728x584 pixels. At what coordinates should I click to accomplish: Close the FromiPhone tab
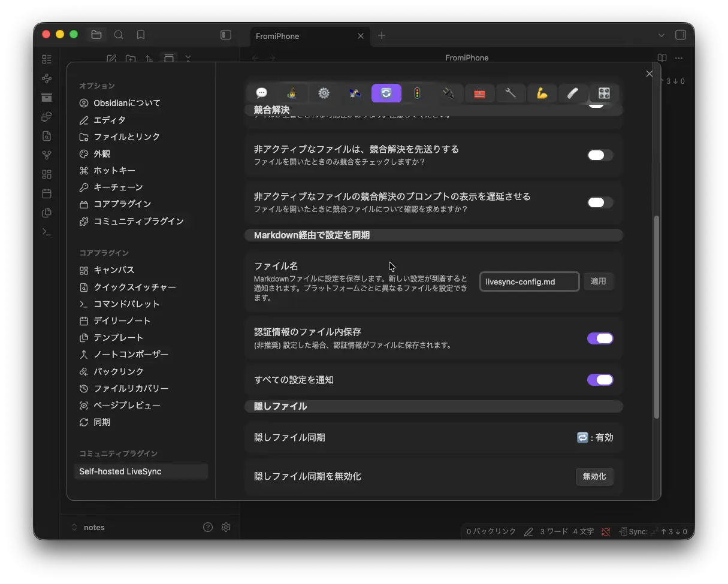361,36
